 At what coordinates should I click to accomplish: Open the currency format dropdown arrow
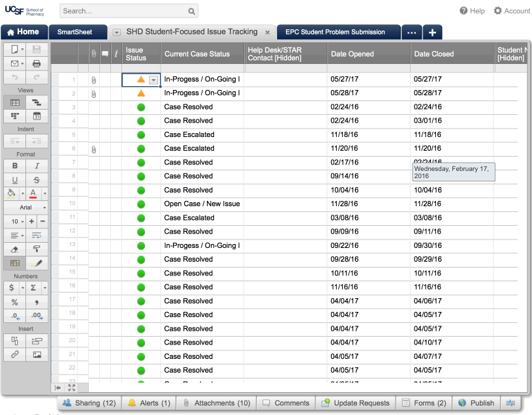click(x=22, y=288)
